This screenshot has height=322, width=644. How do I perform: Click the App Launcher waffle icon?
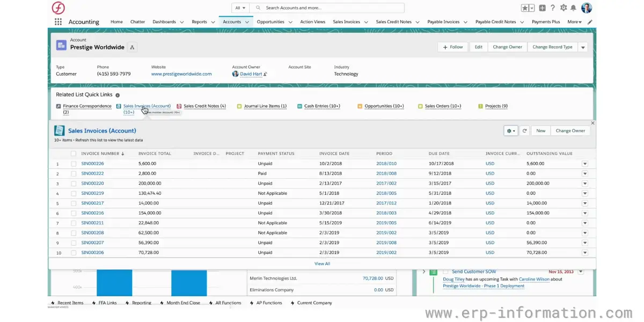(58, 21)
